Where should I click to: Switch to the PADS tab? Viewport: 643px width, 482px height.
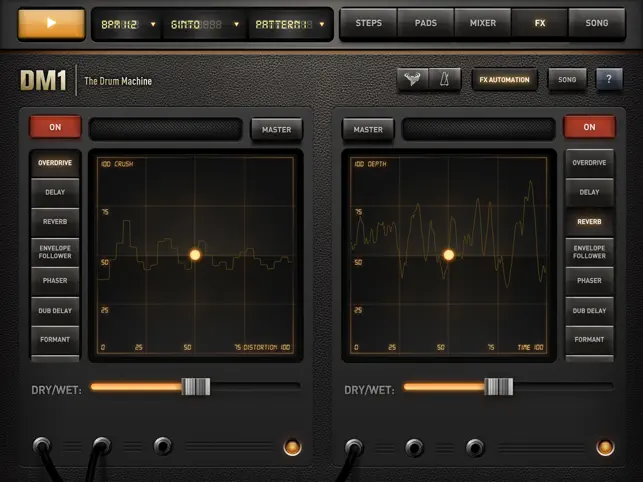(426, 23)
